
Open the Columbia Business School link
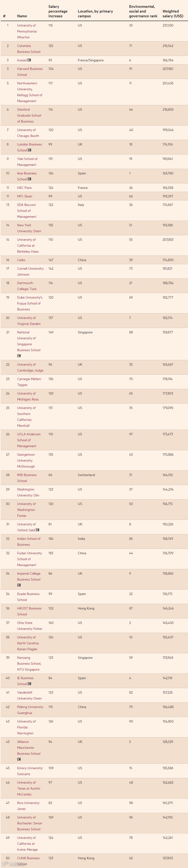29,49
